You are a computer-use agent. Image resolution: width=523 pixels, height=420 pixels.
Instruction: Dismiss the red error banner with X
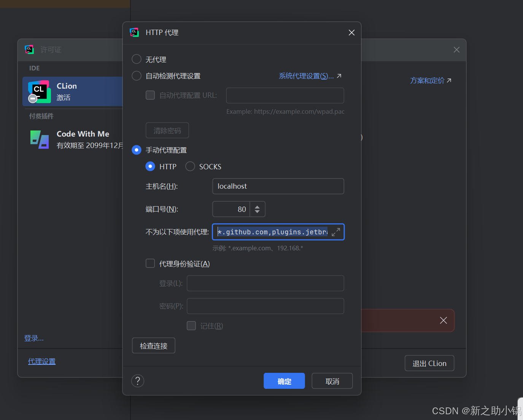(444, 320)
